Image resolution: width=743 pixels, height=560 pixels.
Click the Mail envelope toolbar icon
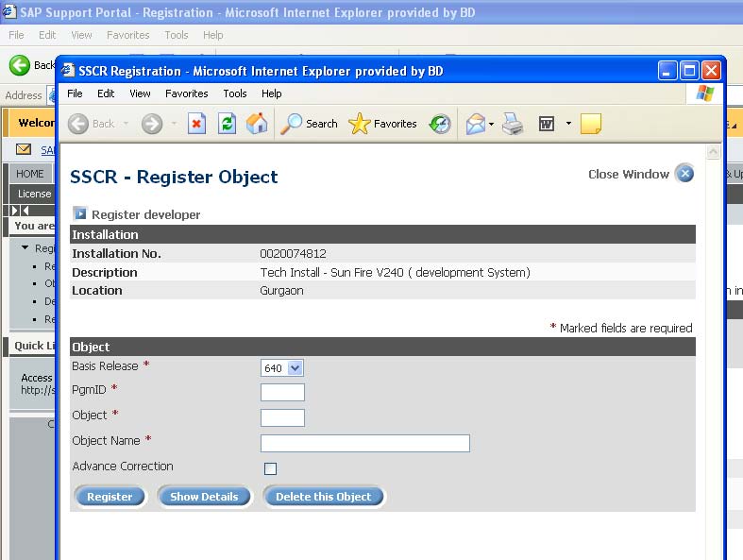[475, 125]
